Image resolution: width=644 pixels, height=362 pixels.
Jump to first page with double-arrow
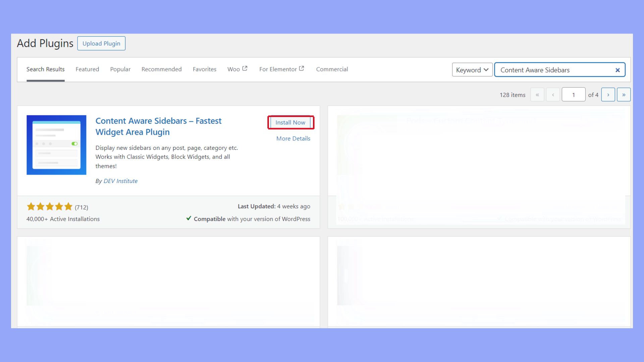pyautogui.click(x=537, y=95)
